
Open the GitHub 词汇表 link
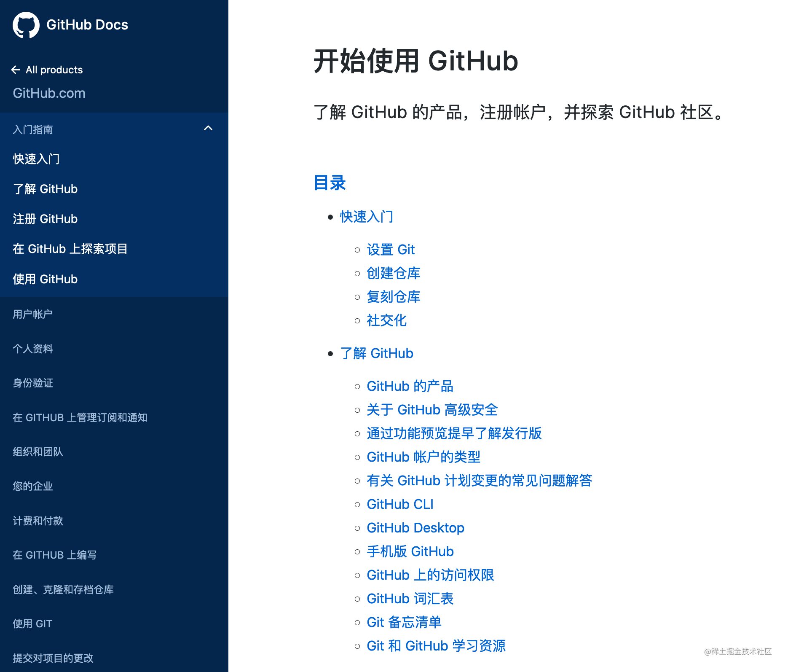coord(410,599)
